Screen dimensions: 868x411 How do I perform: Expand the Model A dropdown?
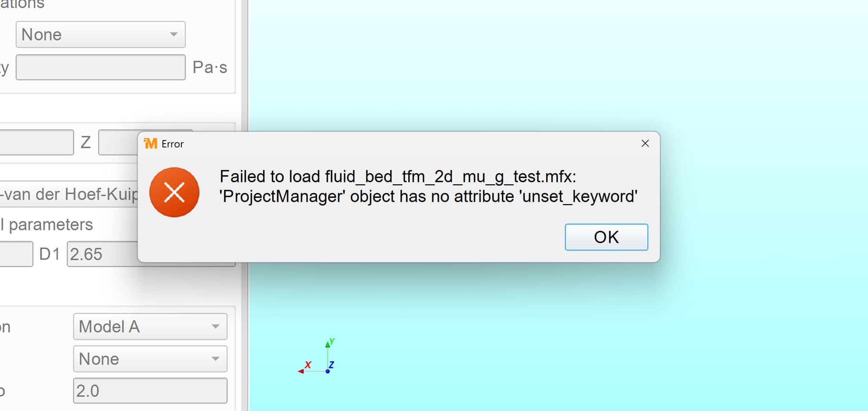point(150,327)
